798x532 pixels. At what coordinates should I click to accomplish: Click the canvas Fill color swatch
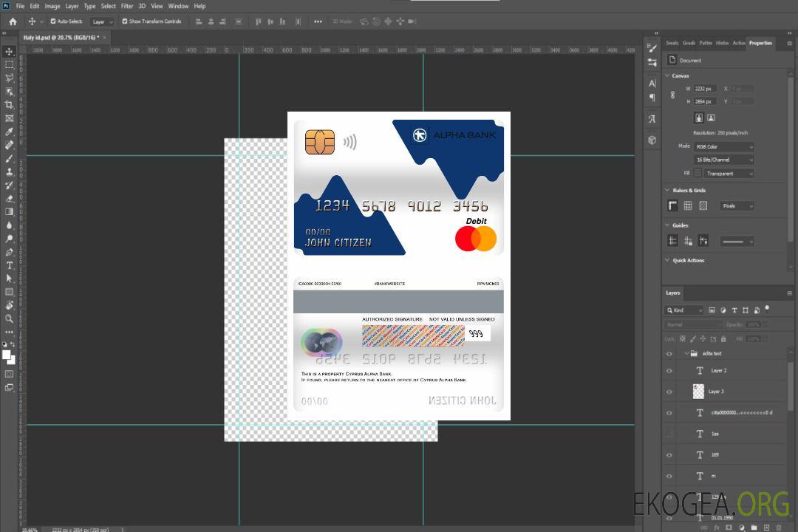[x=698, y=174]
